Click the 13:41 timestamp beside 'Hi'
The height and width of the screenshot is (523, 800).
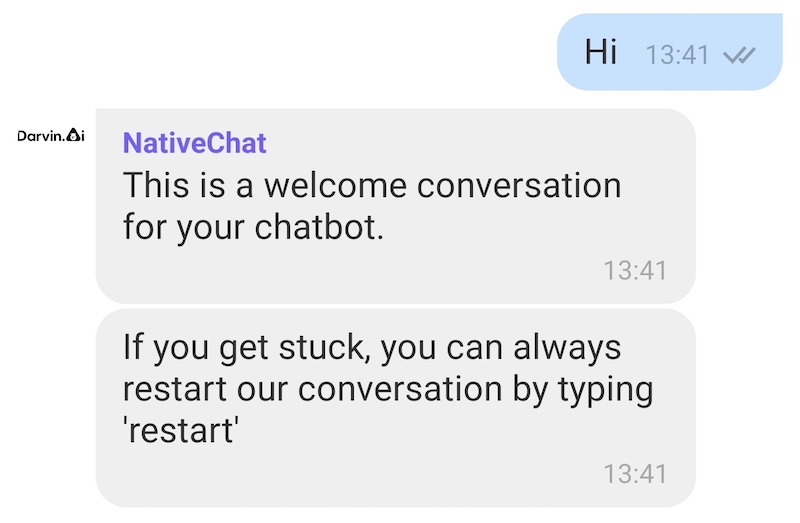[678, 55]
